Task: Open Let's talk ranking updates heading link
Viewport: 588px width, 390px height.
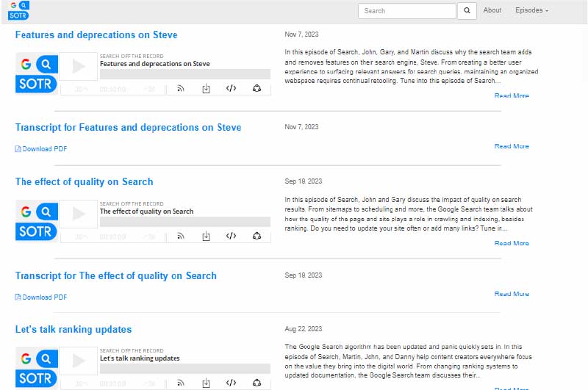Action: [73, 329]
